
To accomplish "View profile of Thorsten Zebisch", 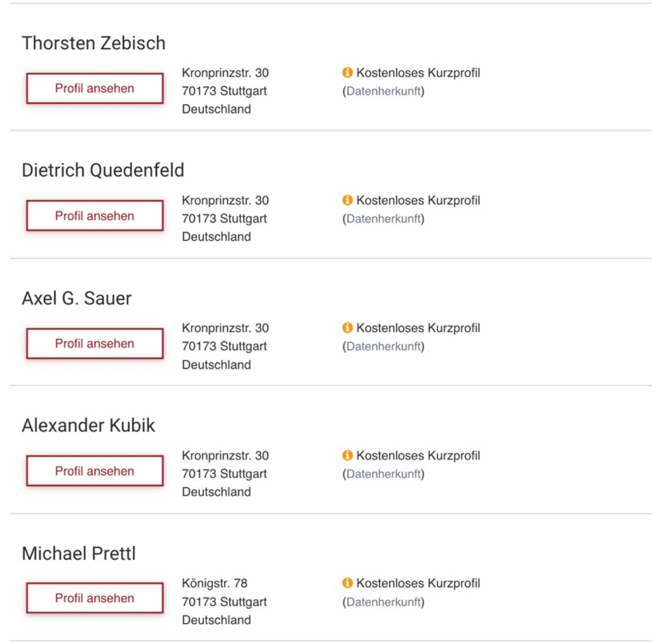I will pyautogui.click(x=95, y=88).
